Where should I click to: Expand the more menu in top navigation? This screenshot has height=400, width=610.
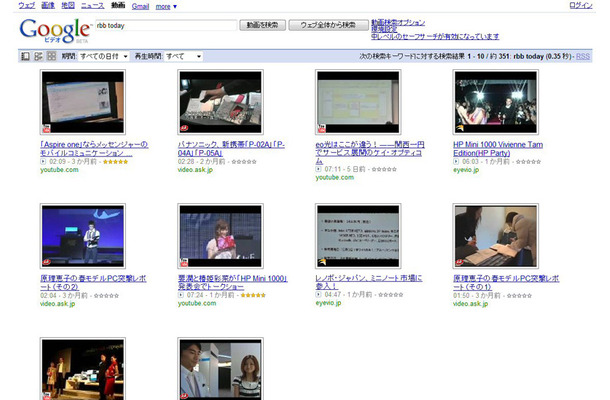pyautogui.click(x=166, y=6)
